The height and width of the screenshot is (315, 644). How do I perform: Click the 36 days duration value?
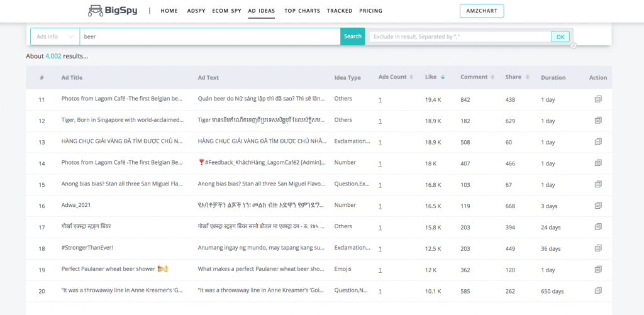point(551,249)
